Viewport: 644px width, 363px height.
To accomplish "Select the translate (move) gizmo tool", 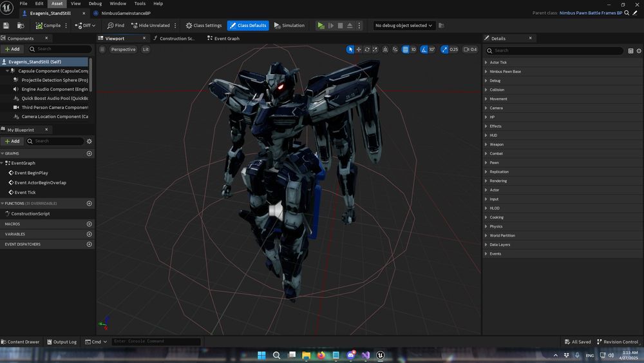I will pos(359,50).
